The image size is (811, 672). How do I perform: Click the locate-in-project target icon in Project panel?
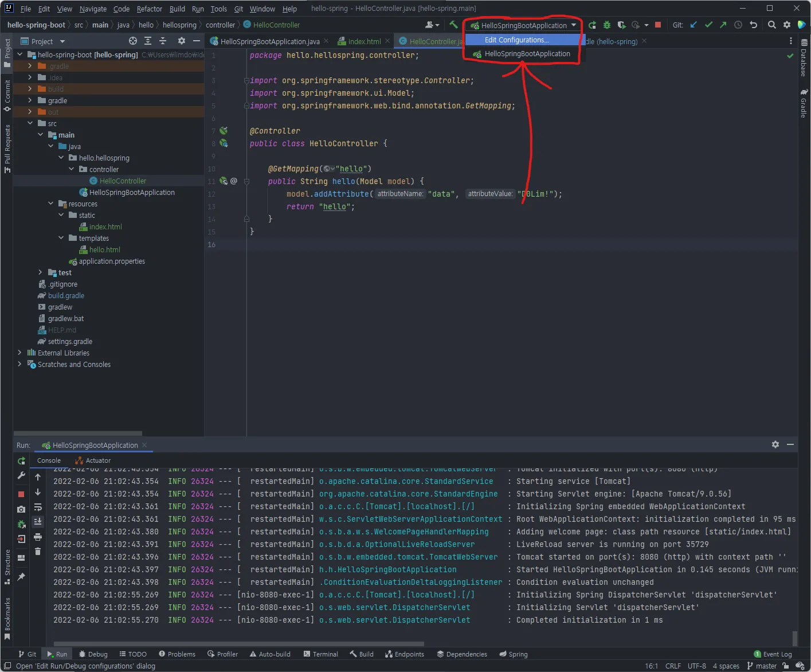coord(133,41)
